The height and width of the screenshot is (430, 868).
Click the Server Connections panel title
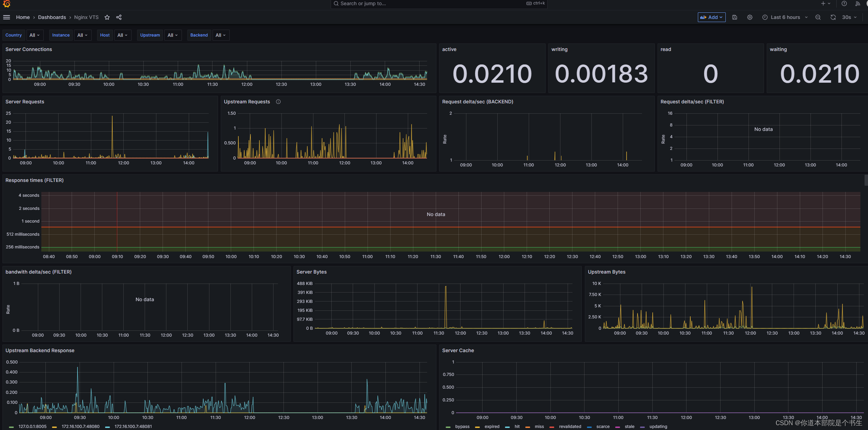pyautogui.click(x=29, y=49)
